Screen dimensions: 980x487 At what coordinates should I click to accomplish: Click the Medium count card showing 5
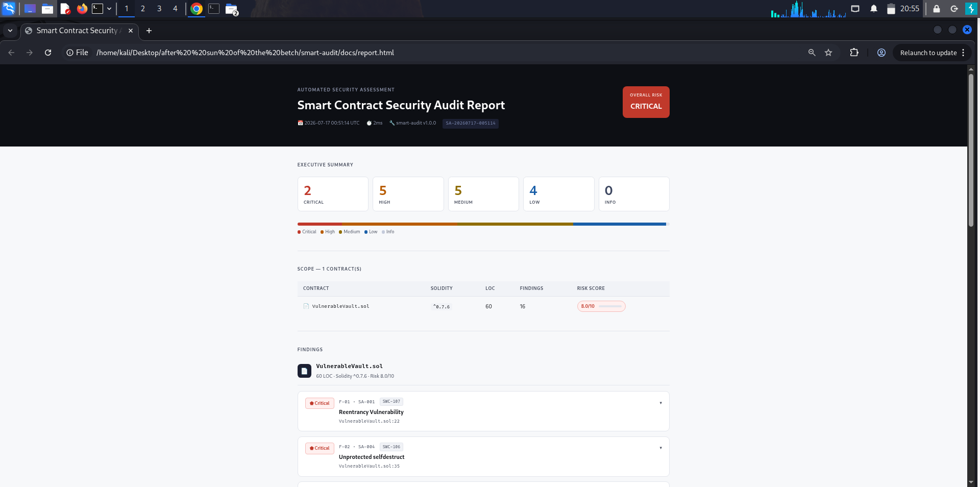(x=483, y=194)
